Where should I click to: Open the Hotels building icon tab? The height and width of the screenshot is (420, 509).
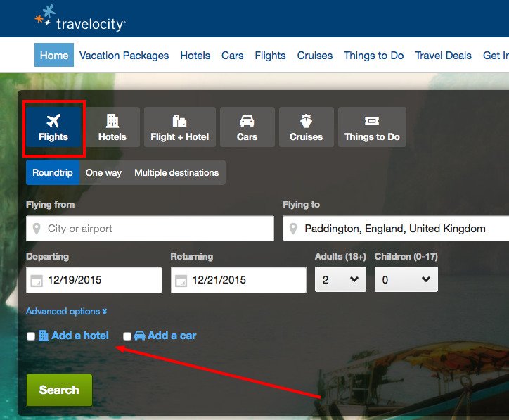click(112, 127)
